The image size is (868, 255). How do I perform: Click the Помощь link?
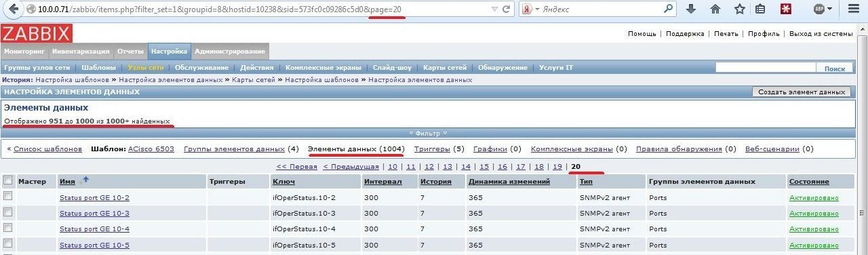[x=642, y=34]
